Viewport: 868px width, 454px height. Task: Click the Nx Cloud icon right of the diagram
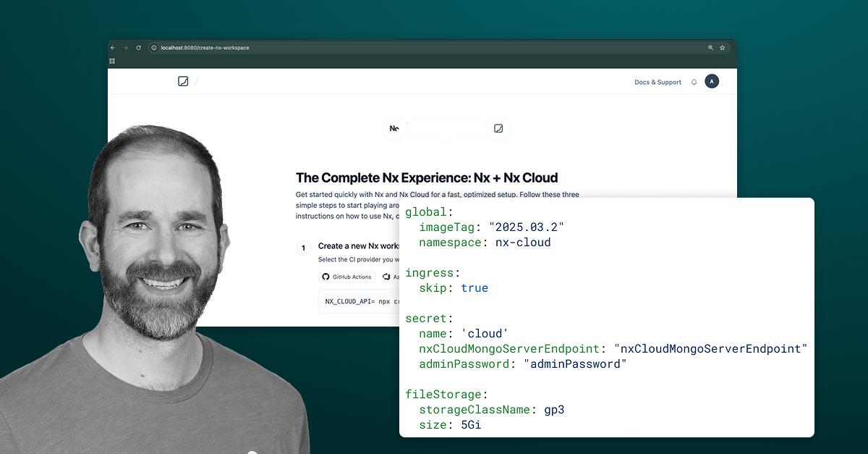click(x=498, y=128)
